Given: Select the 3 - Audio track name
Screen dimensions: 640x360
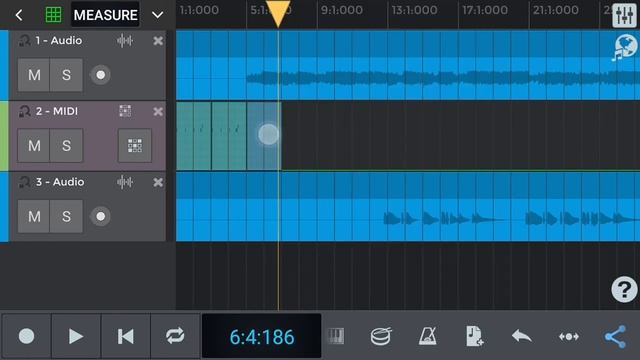Looking at the screenshot, I should [x=60, y=182].
